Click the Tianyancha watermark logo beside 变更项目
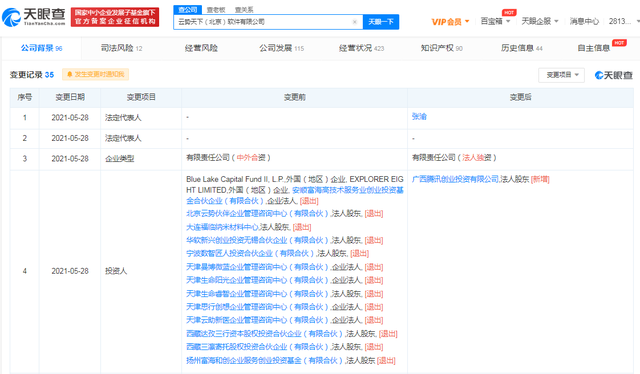This screenshot has height=374, width=640. click(x=613, y=75)
